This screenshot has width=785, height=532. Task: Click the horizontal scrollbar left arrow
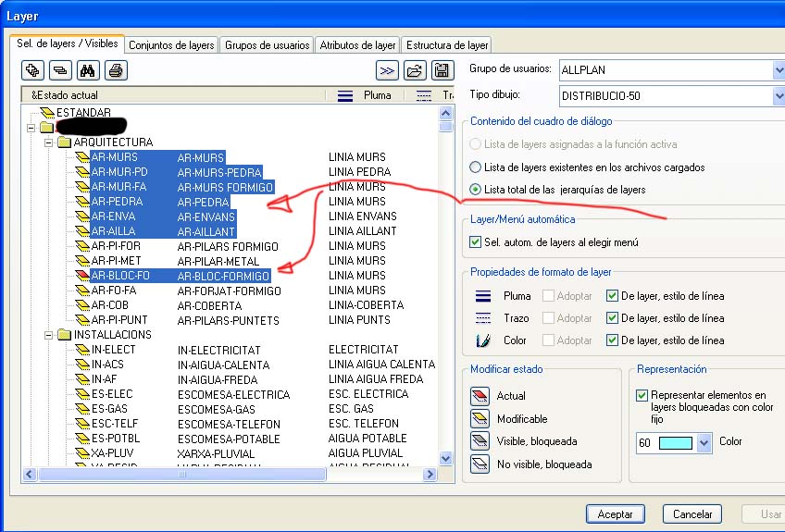(30, 474)
